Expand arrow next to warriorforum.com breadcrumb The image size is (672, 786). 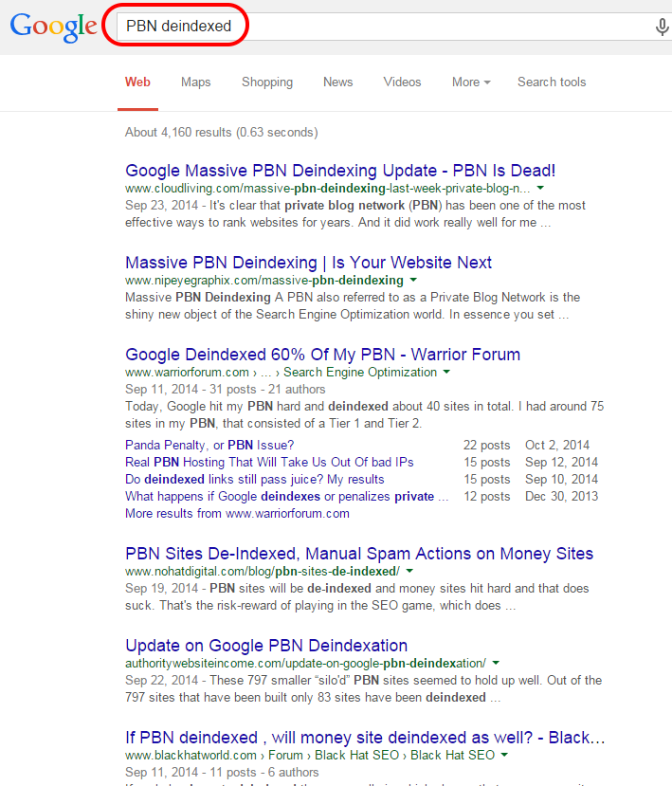click(446, 372)
